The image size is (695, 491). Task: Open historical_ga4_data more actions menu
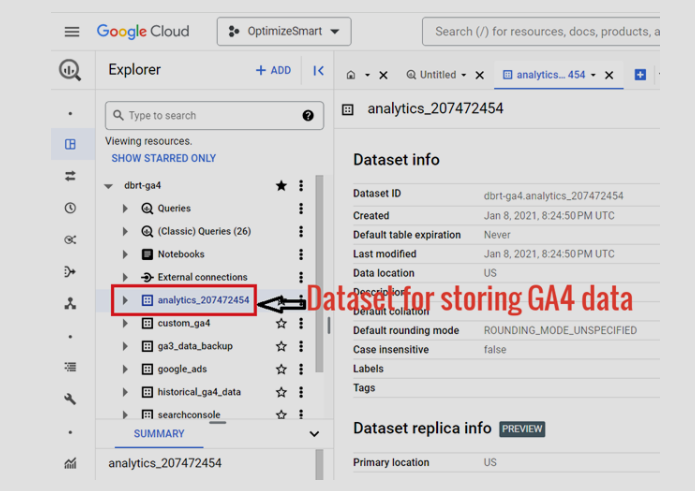(x=301, y=392)
